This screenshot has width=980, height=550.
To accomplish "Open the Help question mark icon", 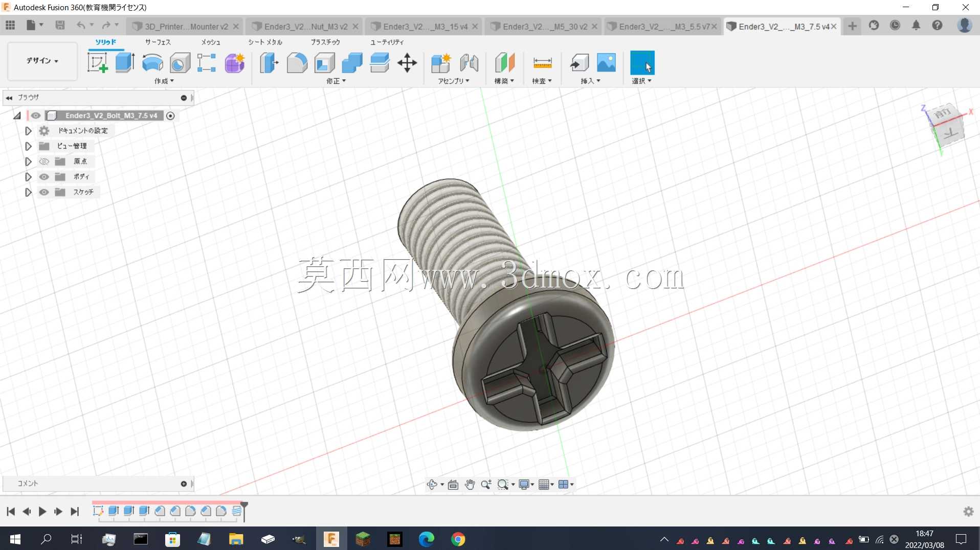I will coord(937,25).
